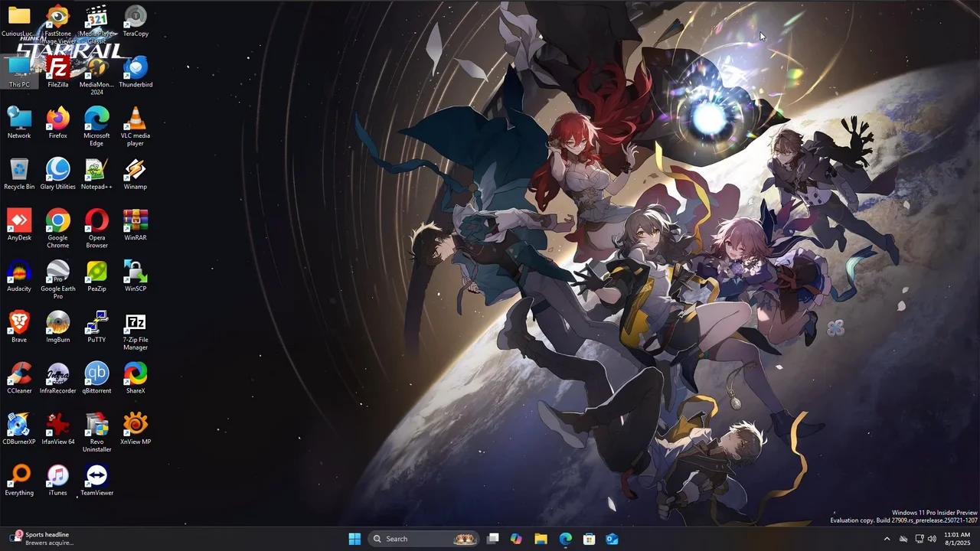980x551 pixels.
Task: Open the Start menu
Action: (354, 539)
